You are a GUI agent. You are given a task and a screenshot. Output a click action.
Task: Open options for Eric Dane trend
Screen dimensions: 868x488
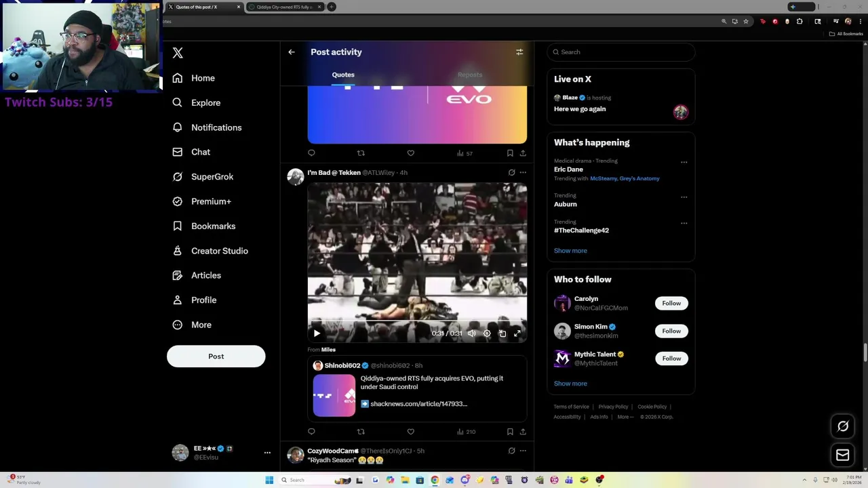click(x=684, y=163)
